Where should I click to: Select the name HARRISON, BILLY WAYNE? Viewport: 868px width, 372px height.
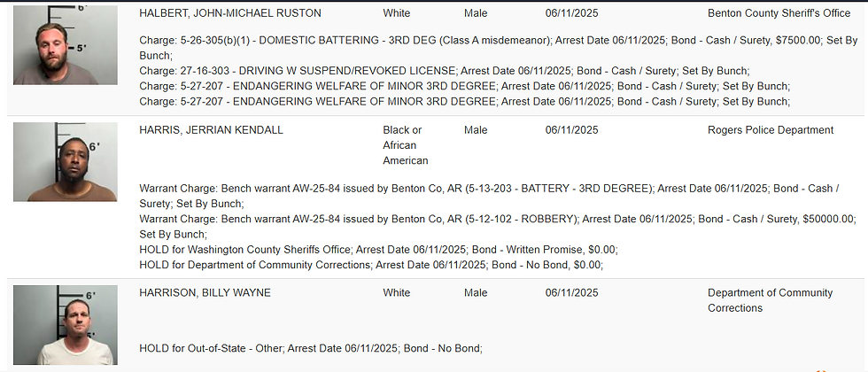click(205, 293)
